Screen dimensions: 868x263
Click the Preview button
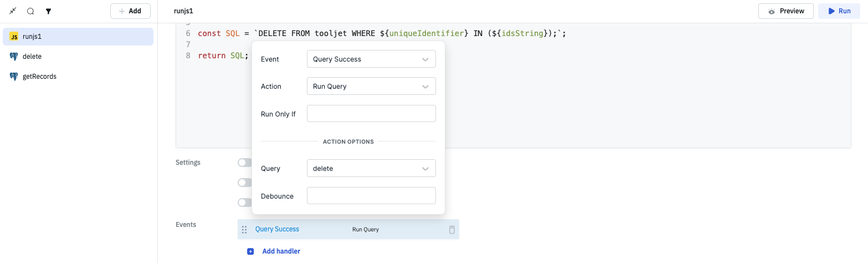pos(785,11)
